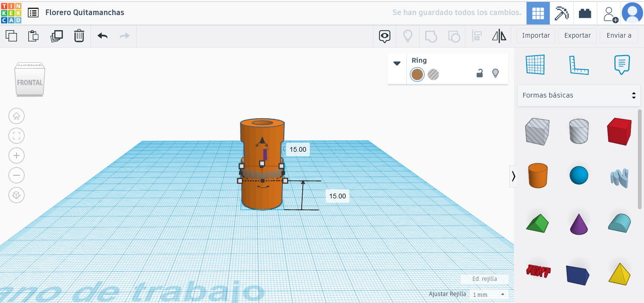Open the Bricks mode
This screenshot has width=644, height=303.
click(585, 13)
